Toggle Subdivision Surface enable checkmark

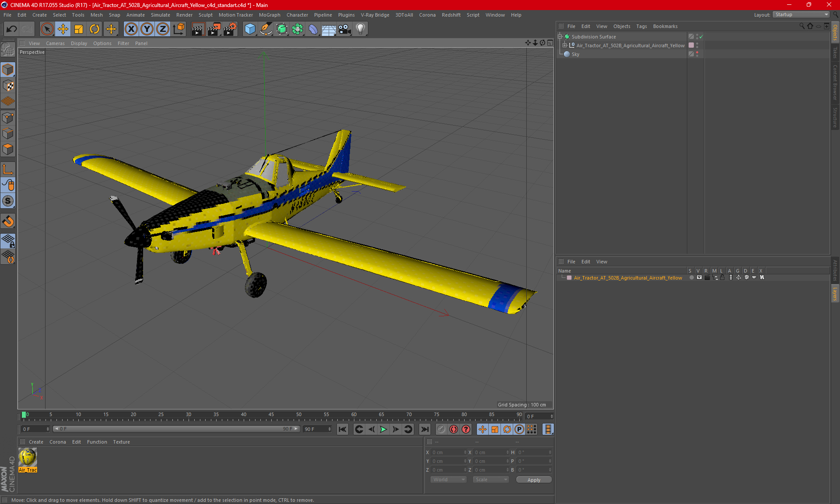(701, 37)
